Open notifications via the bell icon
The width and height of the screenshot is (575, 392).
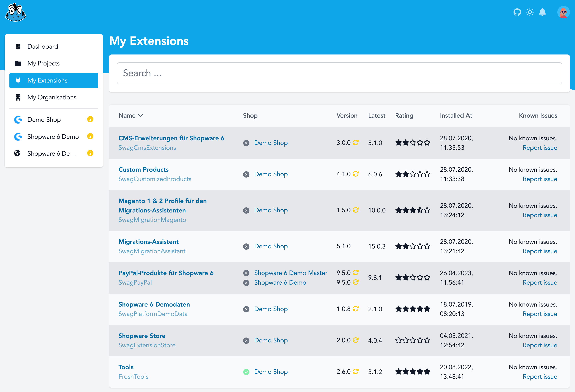click(543, 12)
